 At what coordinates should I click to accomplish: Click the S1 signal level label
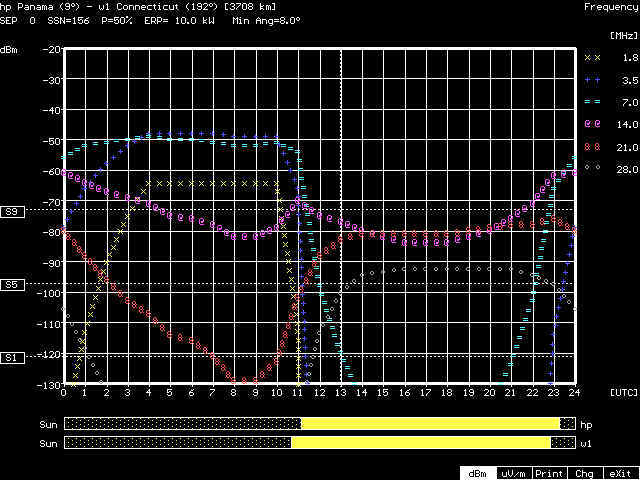coord(12,358)
